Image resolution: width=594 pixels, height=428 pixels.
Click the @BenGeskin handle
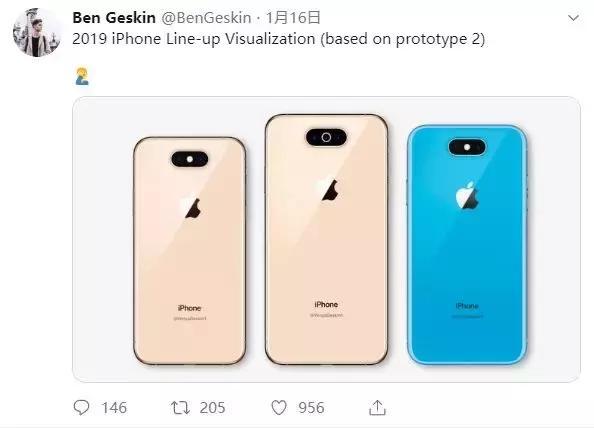206,18
